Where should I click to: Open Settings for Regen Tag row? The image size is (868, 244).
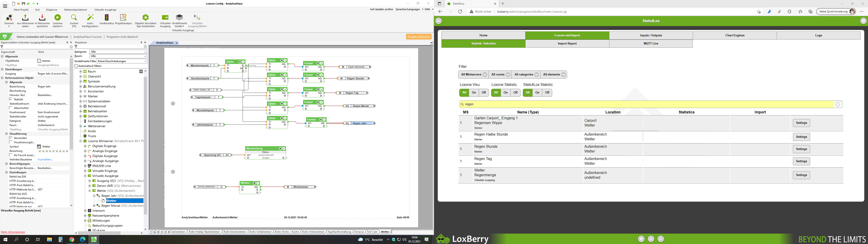[x=801, y=161]
